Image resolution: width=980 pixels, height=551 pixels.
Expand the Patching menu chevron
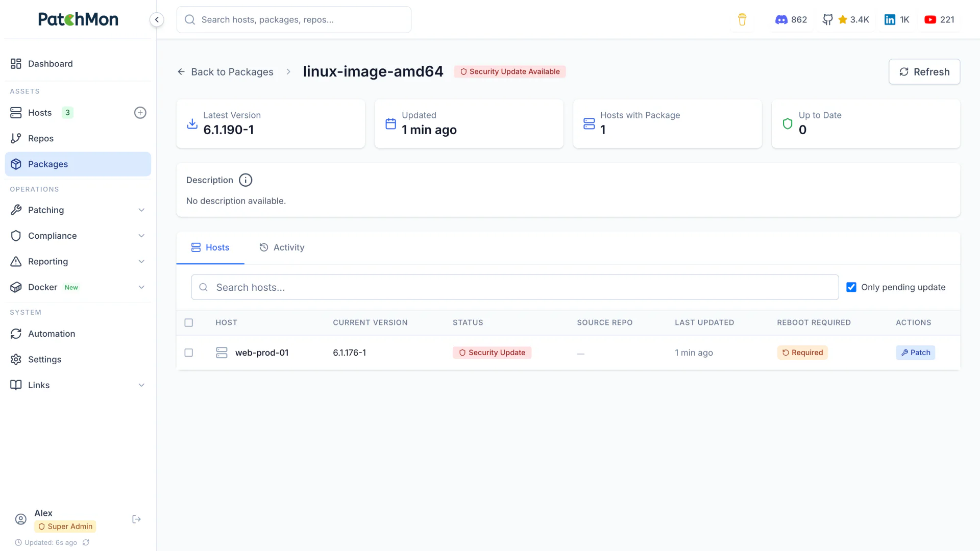[x=141, y=210]
